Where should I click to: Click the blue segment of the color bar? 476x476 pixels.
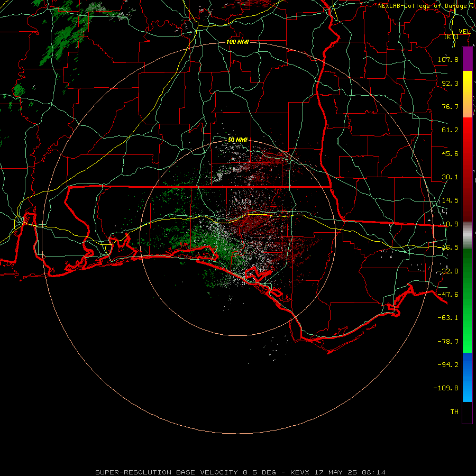coord(467,377)
